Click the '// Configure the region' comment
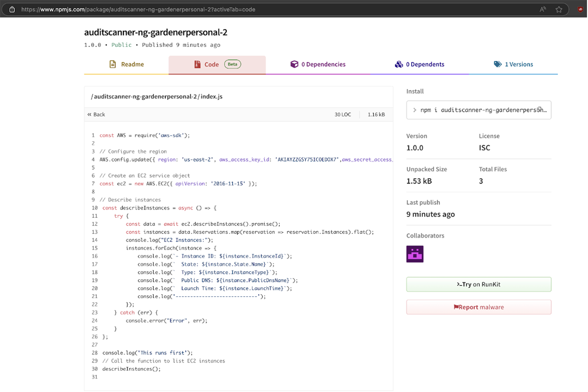This screenshot has height=392, width=588. click(x=133, y=151)
